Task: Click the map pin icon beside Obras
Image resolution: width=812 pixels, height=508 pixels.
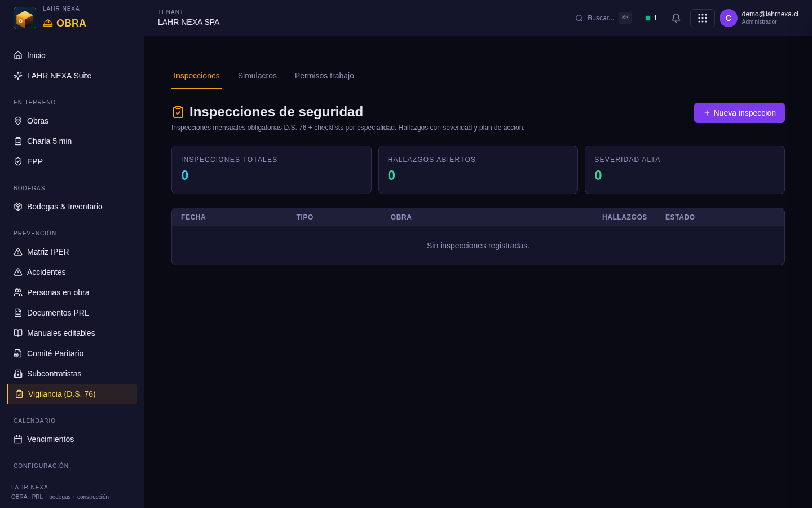Action: click(x=18, y=121)
